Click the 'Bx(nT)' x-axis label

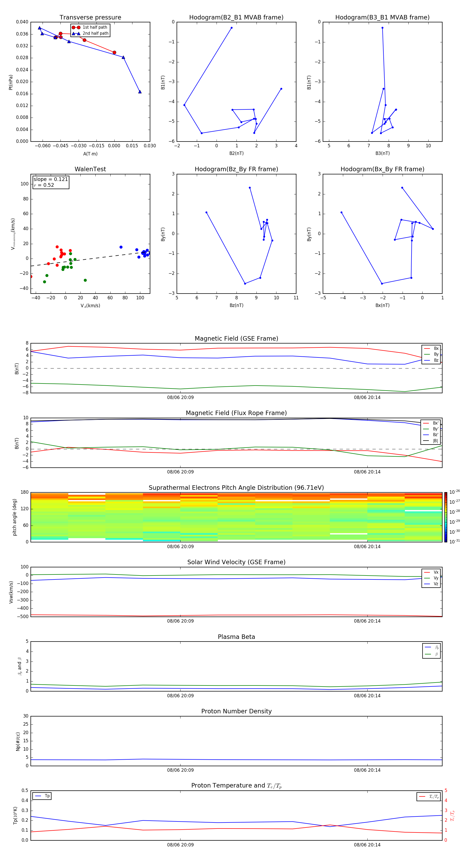click(x=382, y=305)
